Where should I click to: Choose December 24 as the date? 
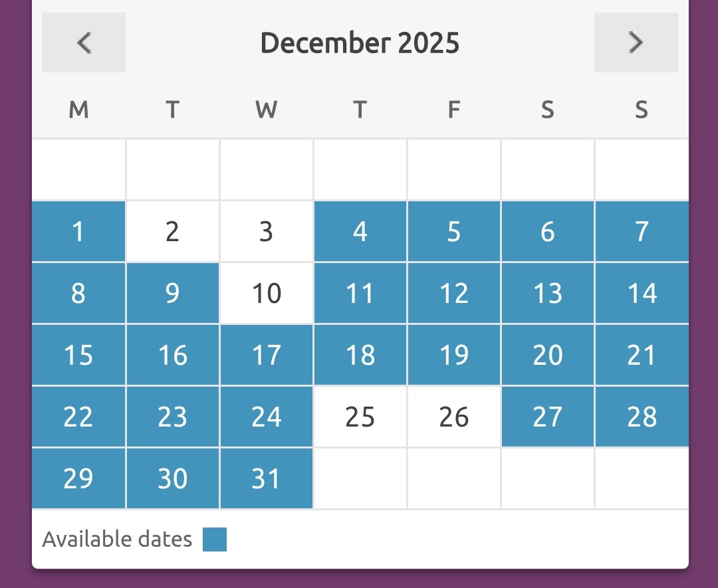click(x=267, y=417)
